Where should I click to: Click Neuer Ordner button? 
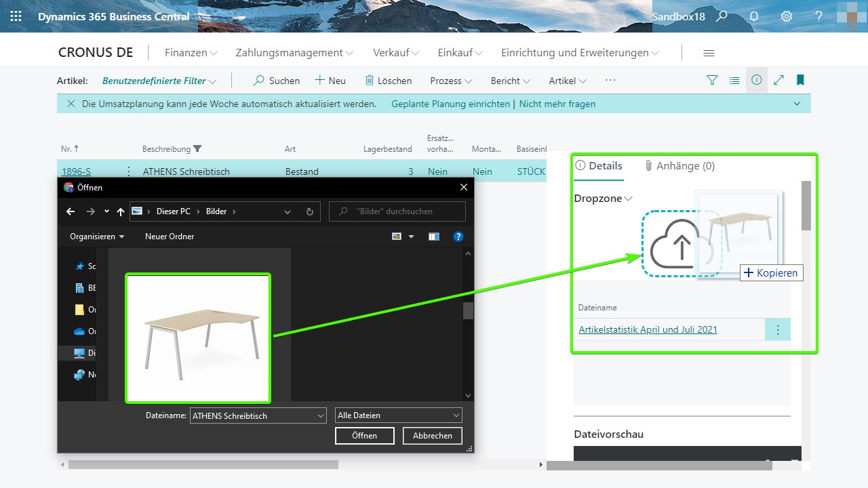[x=170, y=237]
